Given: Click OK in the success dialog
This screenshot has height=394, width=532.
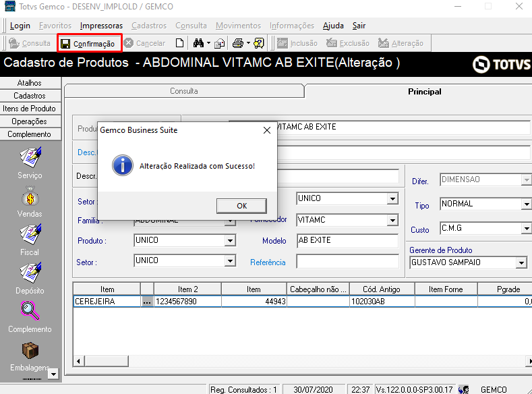Looking at the screenshot, I should 241,206.
